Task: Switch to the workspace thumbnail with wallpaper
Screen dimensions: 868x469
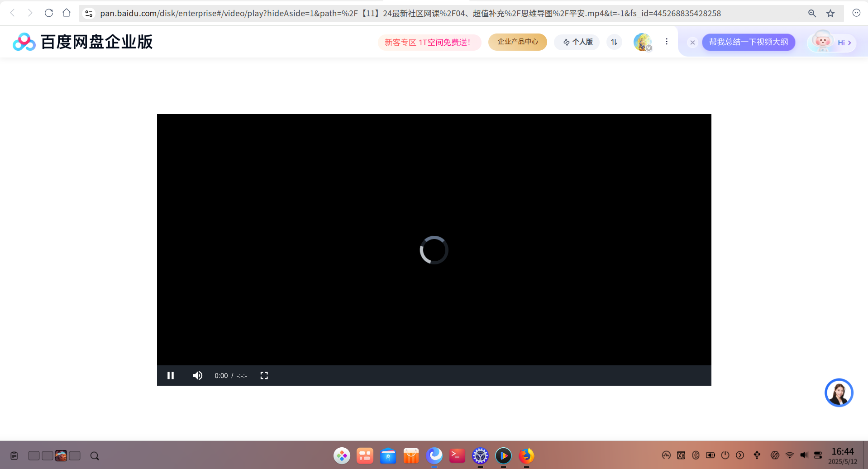Action: coord(61,455)
